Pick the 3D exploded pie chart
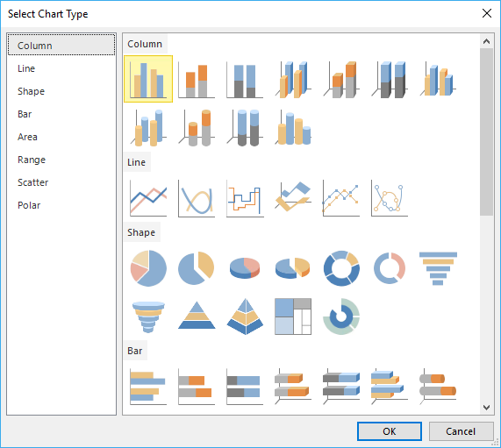Screen dimensions: 501x448 pyautogui.click(x=293, y=268)
